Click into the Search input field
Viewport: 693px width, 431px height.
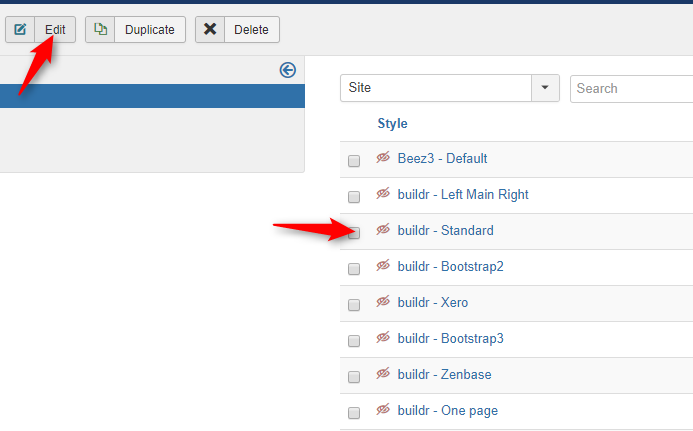[632, 88]
